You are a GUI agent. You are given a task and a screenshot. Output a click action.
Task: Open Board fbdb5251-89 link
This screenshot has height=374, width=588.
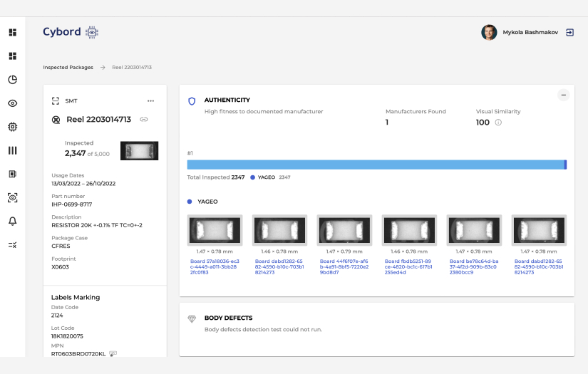point(408,267)
